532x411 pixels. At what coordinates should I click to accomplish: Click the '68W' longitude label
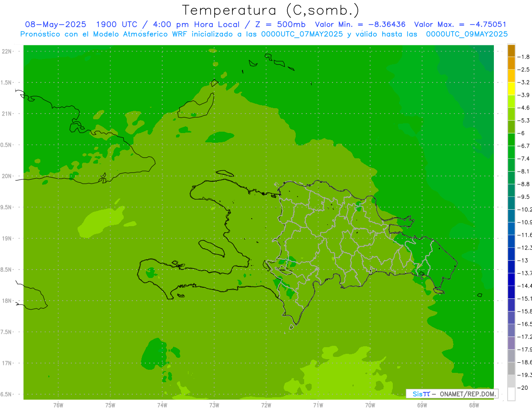tap(474, 405)
